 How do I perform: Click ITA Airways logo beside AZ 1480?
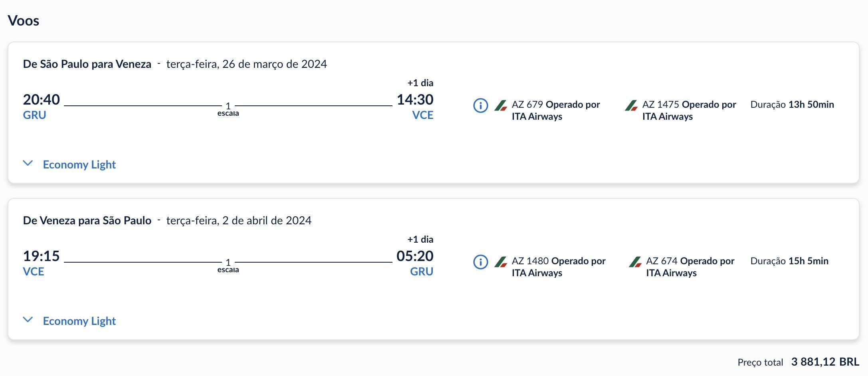[501, 262]
